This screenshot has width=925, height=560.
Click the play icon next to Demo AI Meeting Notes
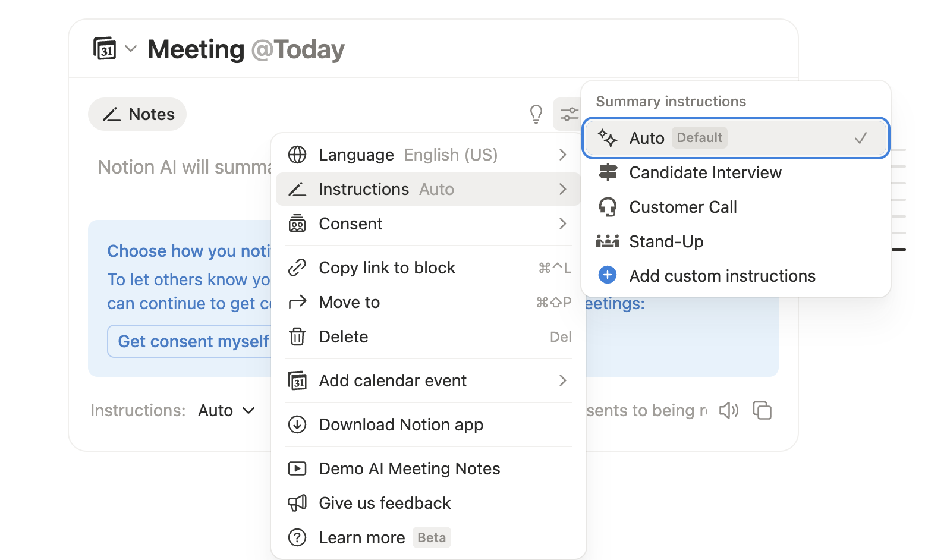(298, 468)
